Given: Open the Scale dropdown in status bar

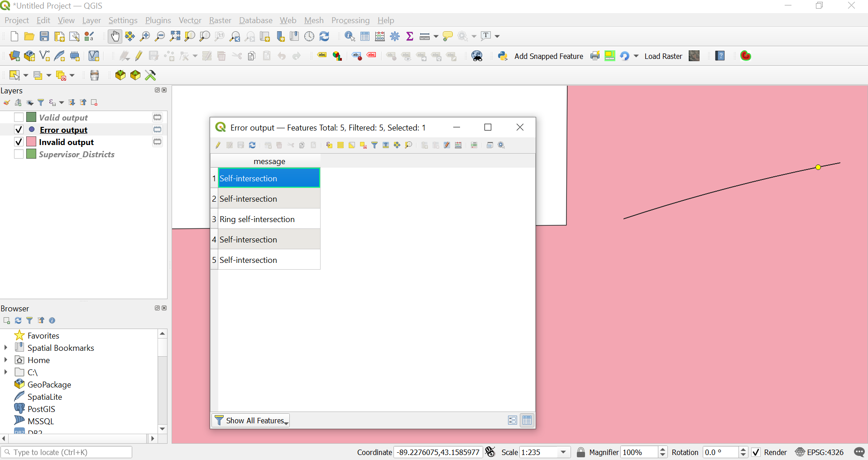Looking at the screenshot, I should tap(563, 452).
